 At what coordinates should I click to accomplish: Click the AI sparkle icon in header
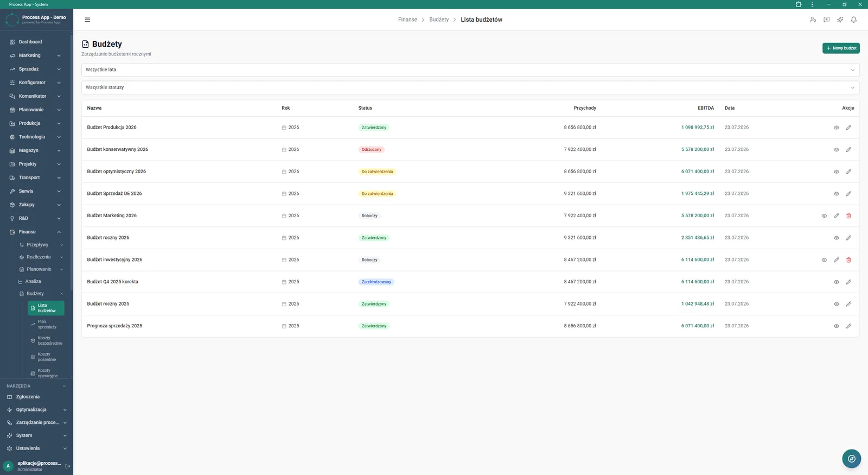840,20
